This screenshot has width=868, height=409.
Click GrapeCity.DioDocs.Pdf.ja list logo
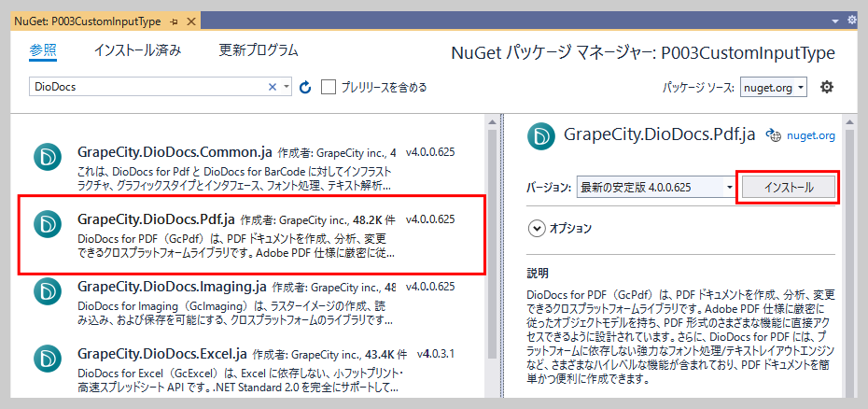(47, 224)
